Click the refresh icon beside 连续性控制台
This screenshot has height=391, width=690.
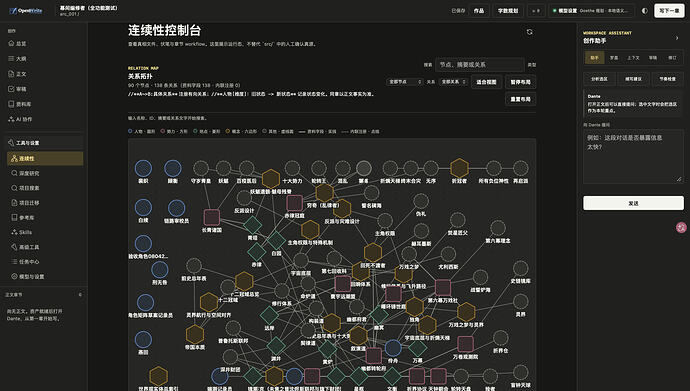click(529, 32)
